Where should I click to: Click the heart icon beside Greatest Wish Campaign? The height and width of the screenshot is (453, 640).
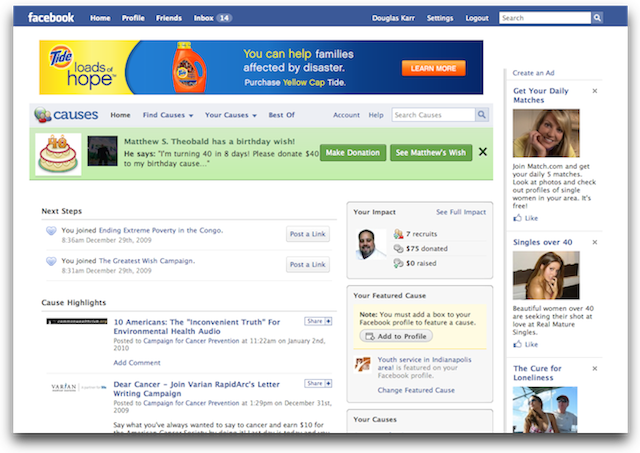pos(51,261)
